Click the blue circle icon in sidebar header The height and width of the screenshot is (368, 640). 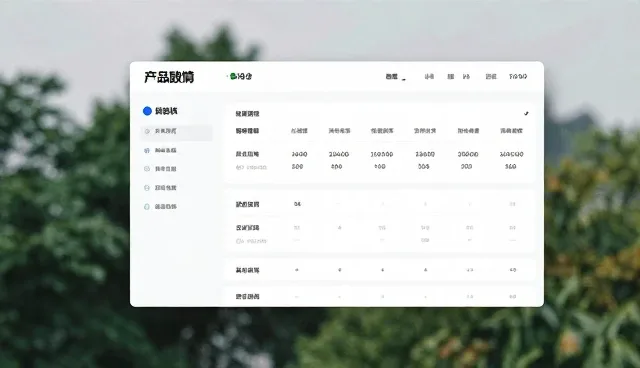(x=147, y=111)
